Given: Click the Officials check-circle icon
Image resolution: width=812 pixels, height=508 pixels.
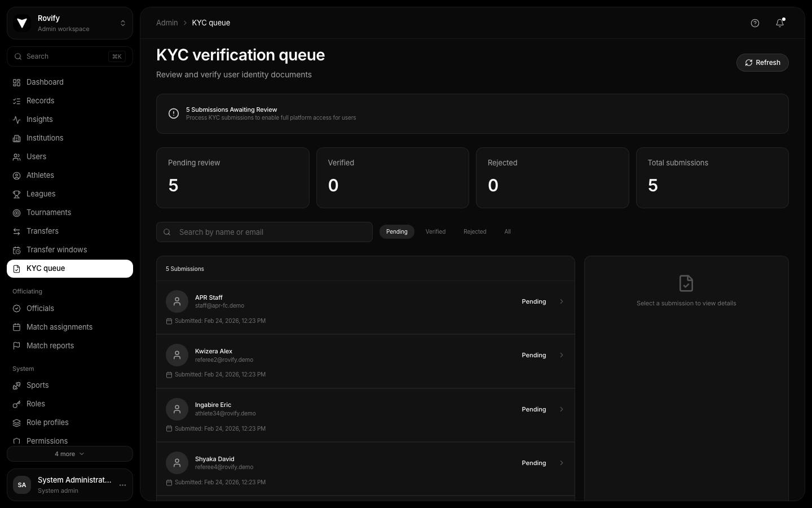Looking at the screenshot, I should [17, 309].
